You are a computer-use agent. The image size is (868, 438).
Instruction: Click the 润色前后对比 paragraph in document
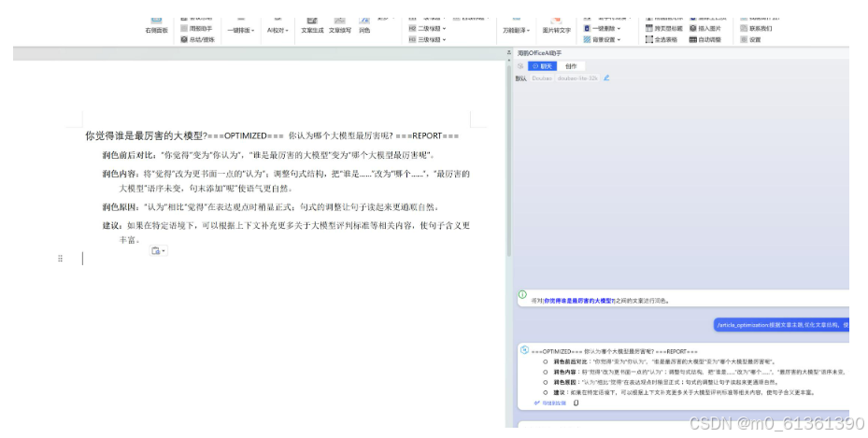coord(268,155)
